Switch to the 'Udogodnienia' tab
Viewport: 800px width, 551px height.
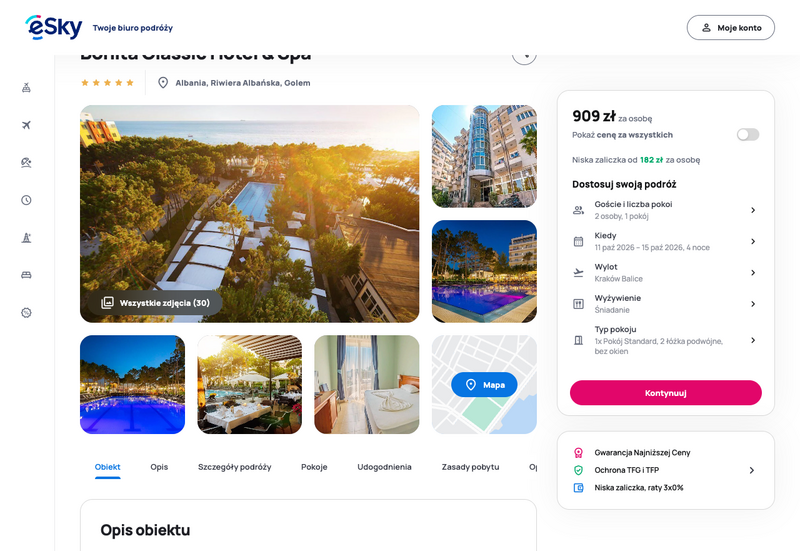(x=384, y=467)
